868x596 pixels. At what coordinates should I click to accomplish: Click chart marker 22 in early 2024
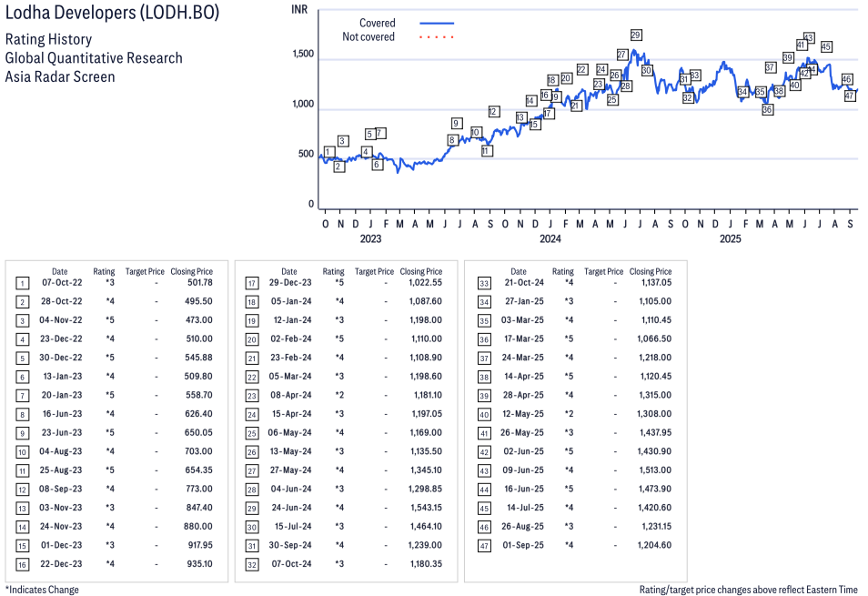pos(581,69)
